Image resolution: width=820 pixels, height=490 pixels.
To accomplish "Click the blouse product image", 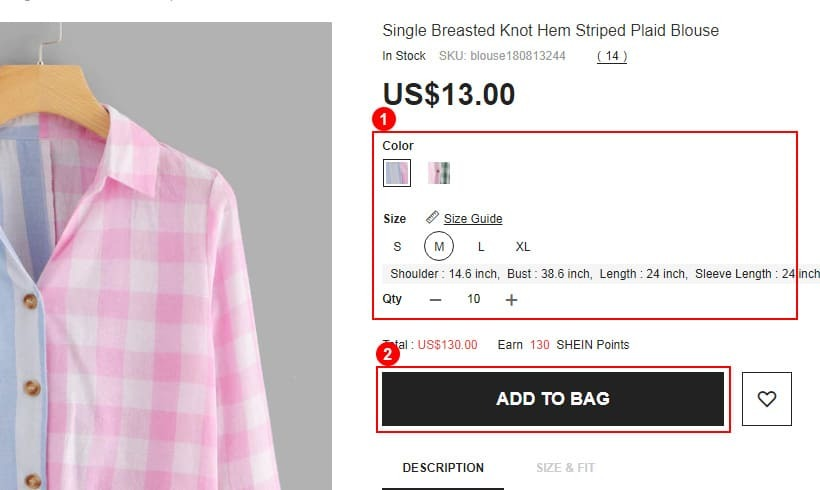I will tap(166, 256).
